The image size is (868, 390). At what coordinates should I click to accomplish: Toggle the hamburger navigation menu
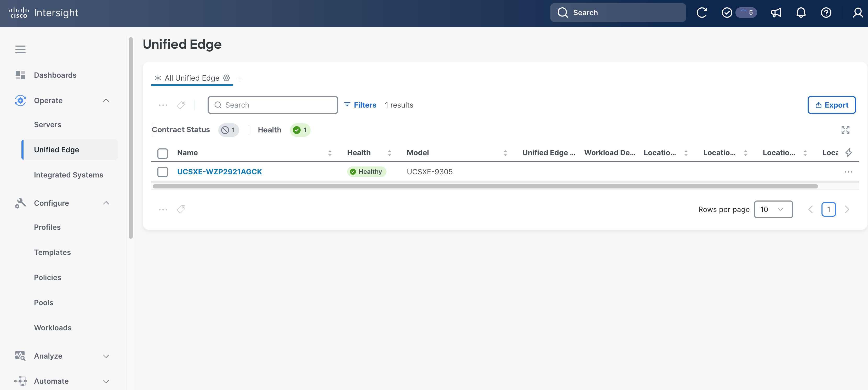(20, 49)
